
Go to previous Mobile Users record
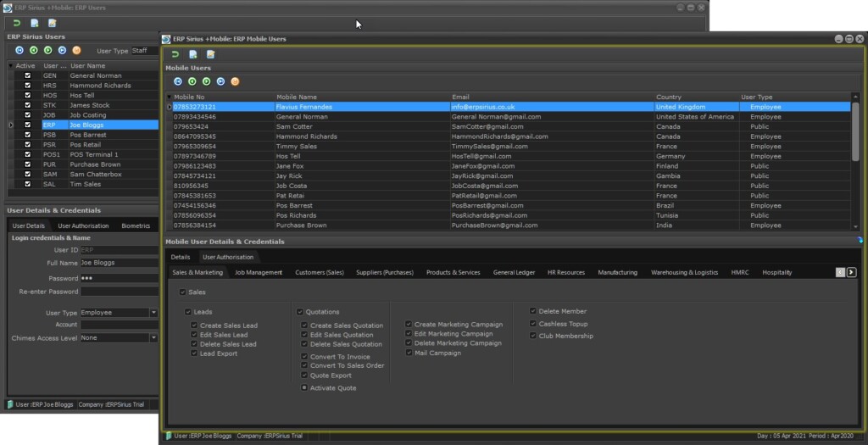pos(192,81)
